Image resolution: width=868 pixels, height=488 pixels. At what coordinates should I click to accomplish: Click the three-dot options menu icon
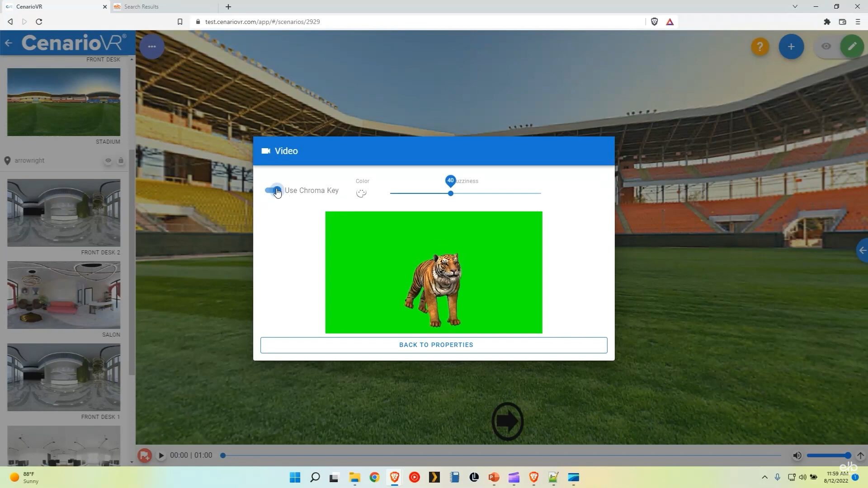point(152,46)
